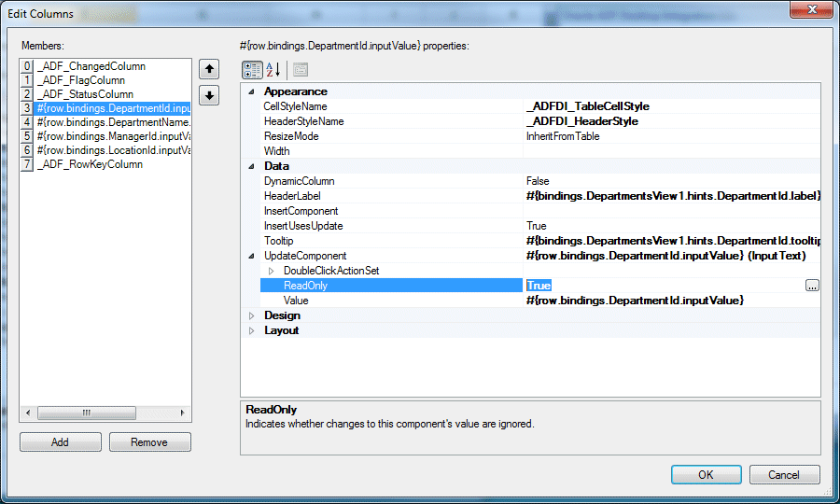Click the _ADFDI_TableCellStyle value

(x=588, y=106)
